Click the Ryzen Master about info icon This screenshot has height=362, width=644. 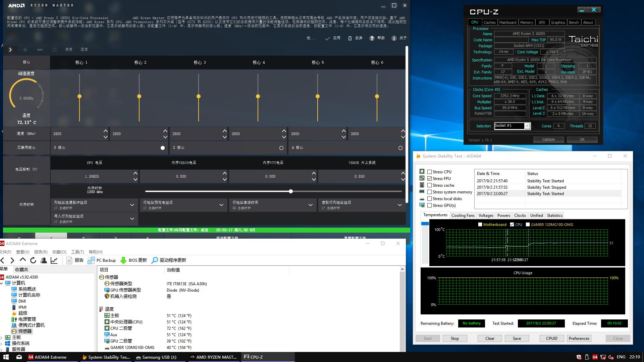click(394, 38)
